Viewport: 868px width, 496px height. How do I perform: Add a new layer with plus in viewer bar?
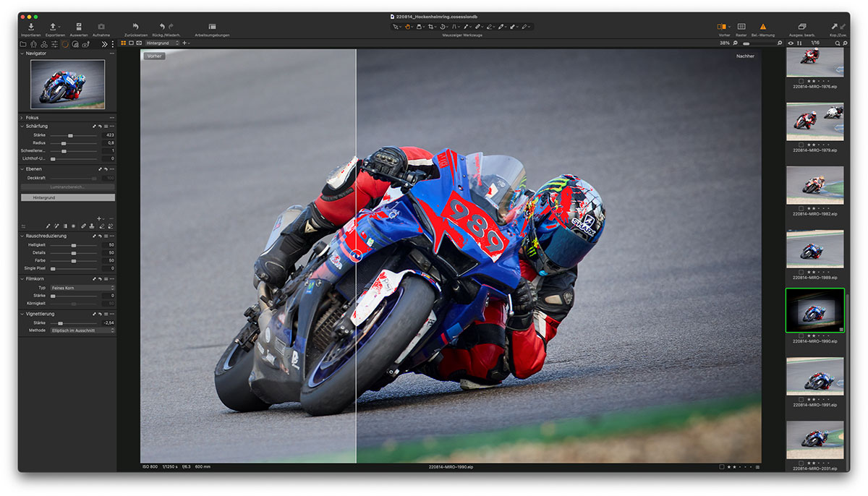184,43
